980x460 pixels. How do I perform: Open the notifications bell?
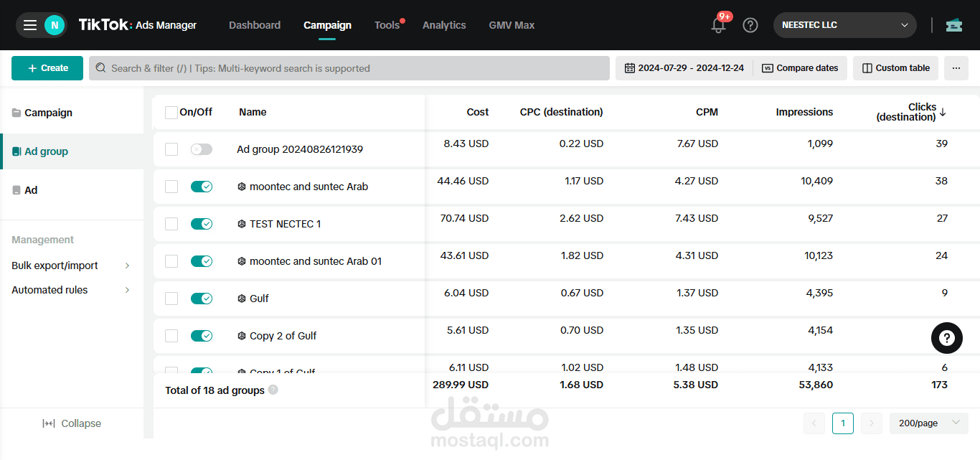click(x=718, y=25)
